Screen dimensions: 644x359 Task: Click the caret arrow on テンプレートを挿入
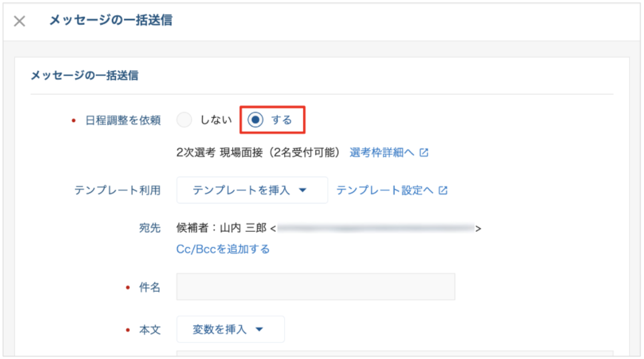click(x=303, y=190)
